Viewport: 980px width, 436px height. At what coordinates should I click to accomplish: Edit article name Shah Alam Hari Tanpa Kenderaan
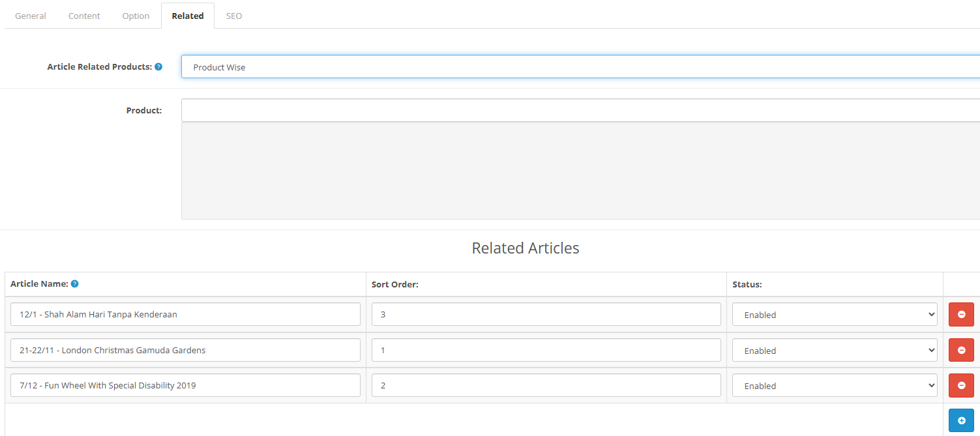(185, 314)
